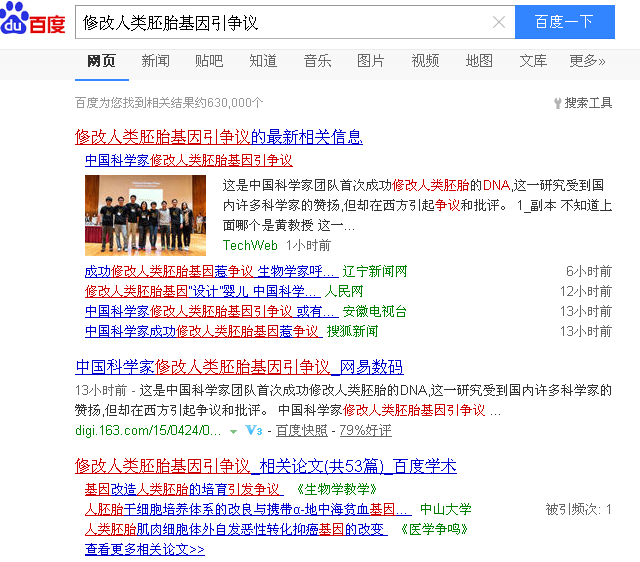Open 修改人类胚胎基因"设计"婴儿 人民网 link
Screen dimensions: 640x562
pyautogui.click(x=202, y=291)
